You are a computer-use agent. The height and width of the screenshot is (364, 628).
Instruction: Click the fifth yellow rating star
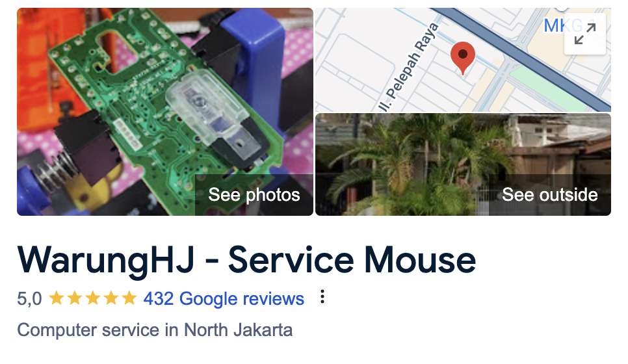pyautogui.click(x=129, y=298)
